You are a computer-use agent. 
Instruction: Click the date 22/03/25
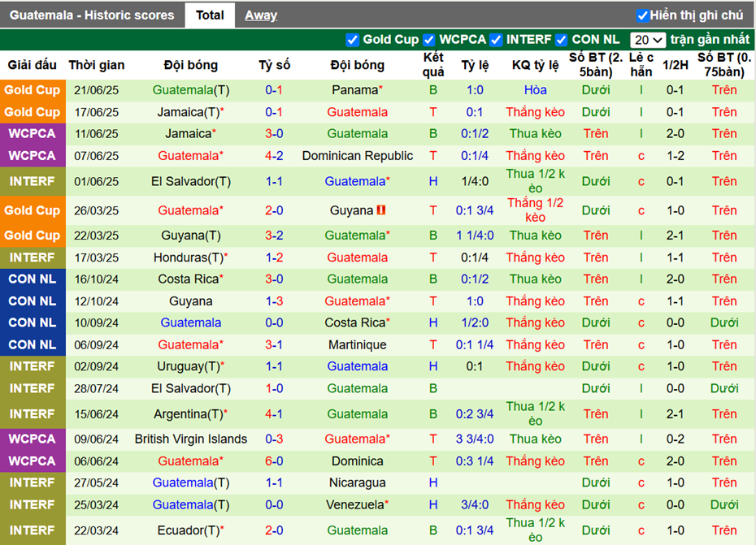97,236
